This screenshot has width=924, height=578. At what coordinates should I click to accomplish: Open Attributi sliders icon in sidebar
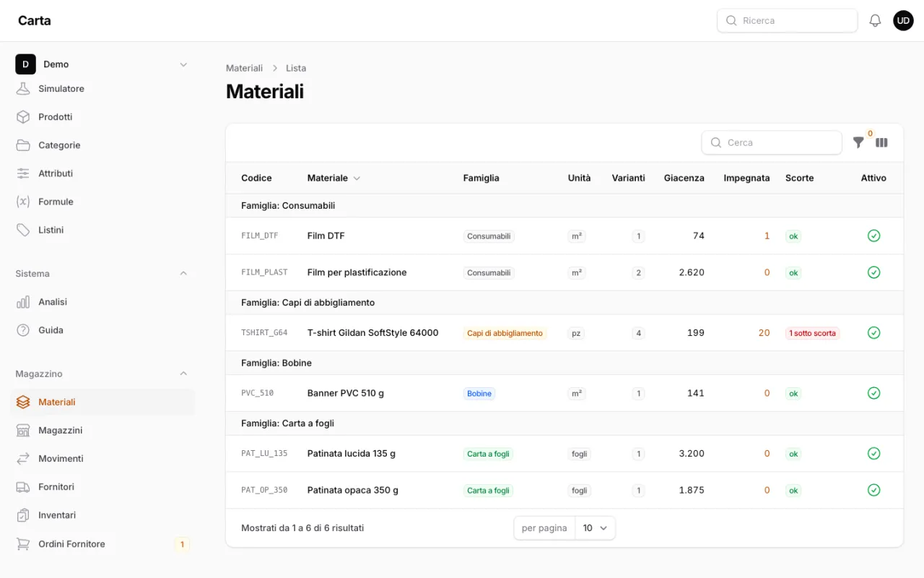coord(23,173)
